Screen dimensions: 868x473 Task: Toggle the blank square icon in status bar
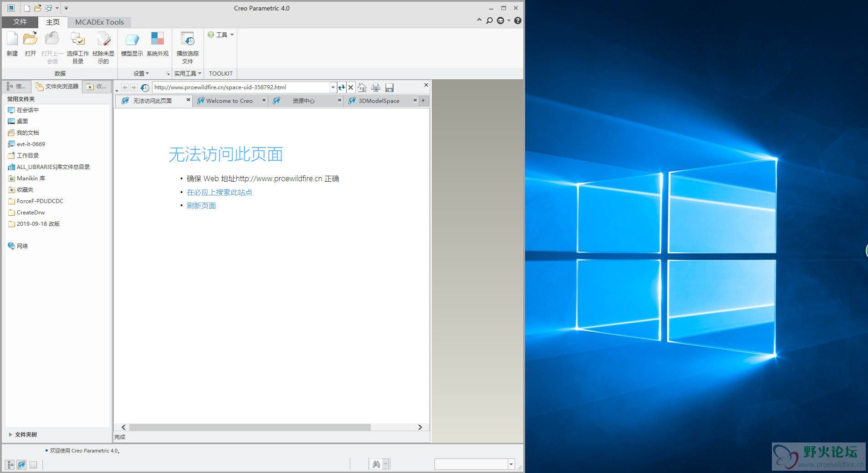[33, 465]
